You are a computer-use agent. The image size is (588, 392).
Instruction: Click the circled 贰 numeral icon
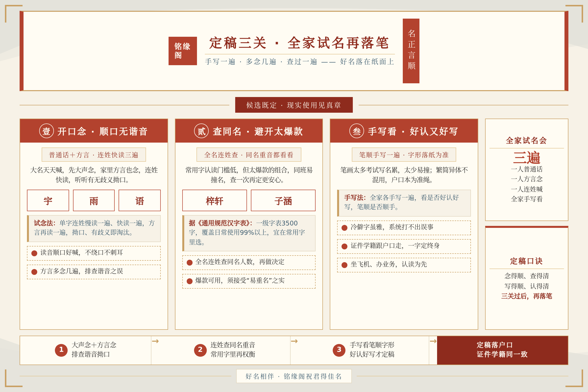(x=201, y=131)
